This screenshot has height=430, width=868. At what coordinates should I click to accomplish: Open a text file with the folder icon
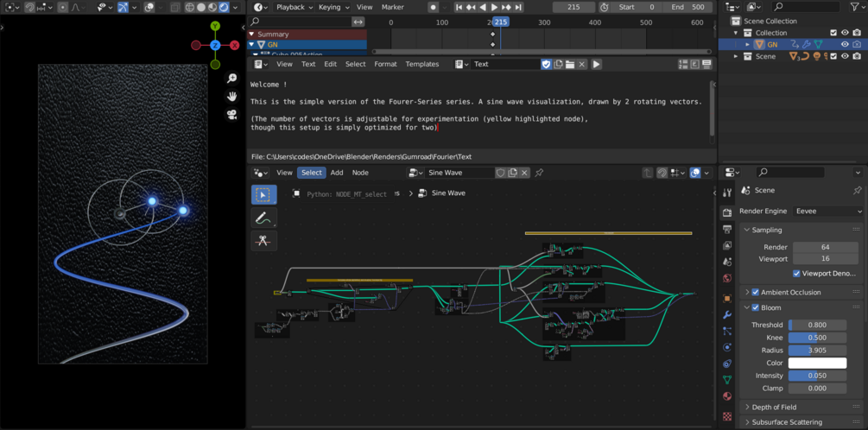[x=570, y=64]
